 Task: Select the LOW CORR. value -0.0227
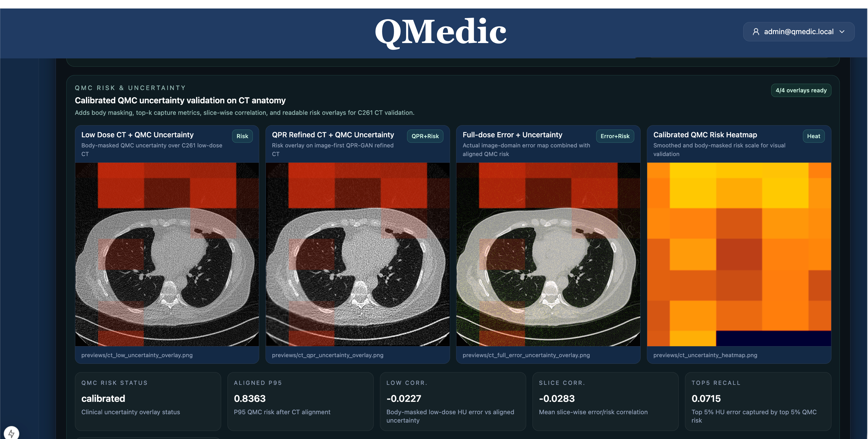tap(404, 399)
